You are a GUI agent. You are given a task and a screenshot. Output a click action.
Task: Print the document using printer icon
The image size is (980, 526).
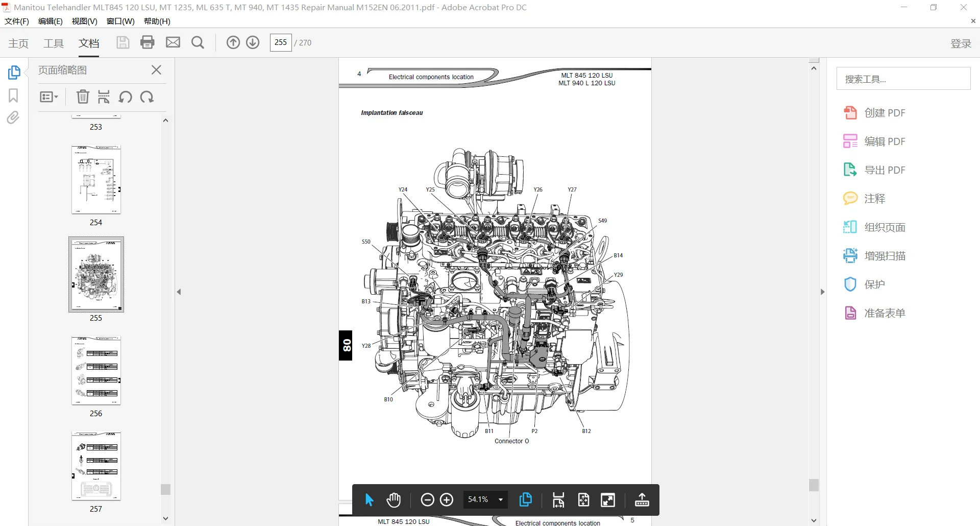click(148, 42)
